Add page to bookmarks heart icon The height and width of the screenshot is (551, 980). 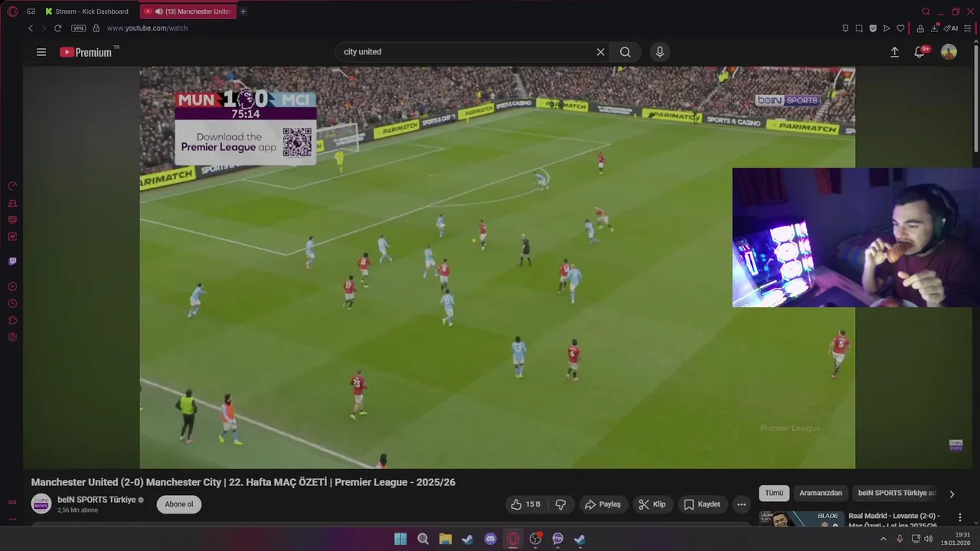coord(900,28)
